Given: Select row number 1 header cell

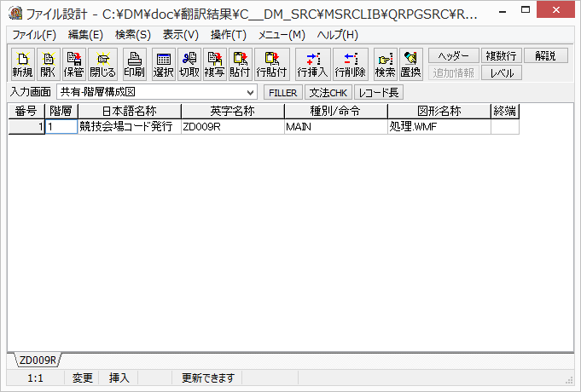Looking at the screenshot, I should coord(26,127).
